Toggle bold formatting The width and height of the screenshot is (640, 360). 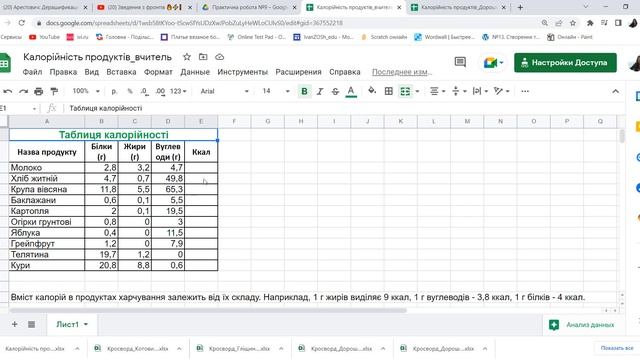point(304,91)
